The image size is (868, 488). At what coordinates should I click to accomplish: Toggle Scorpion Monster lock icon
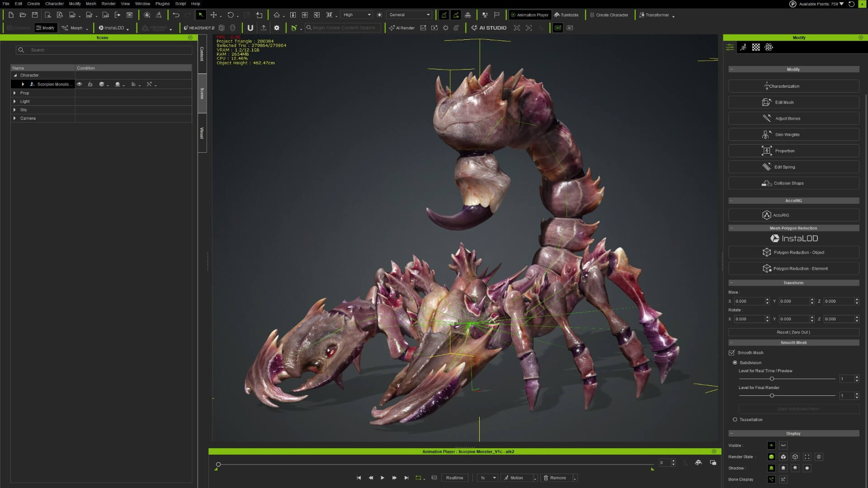[x=90, y=84]
